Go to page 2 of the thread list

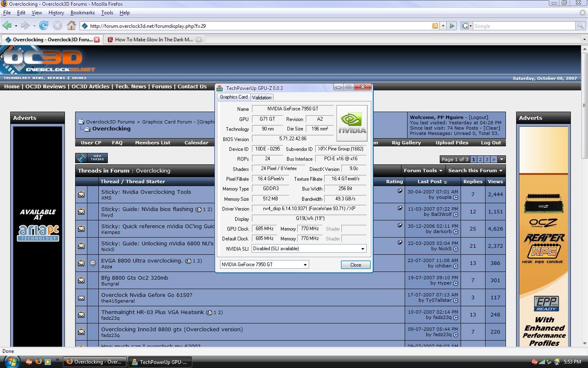480,159
